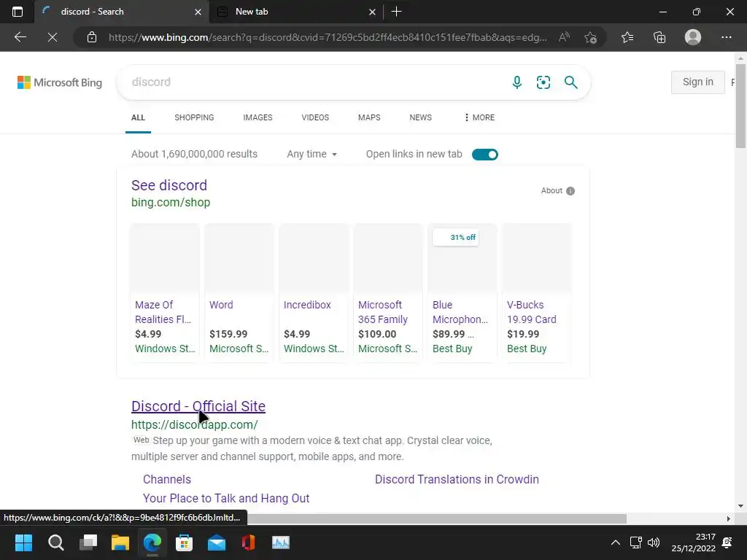This screenshot has width=747, height=560.
Task: Open the Channels sublink
Action: (167, 480)
